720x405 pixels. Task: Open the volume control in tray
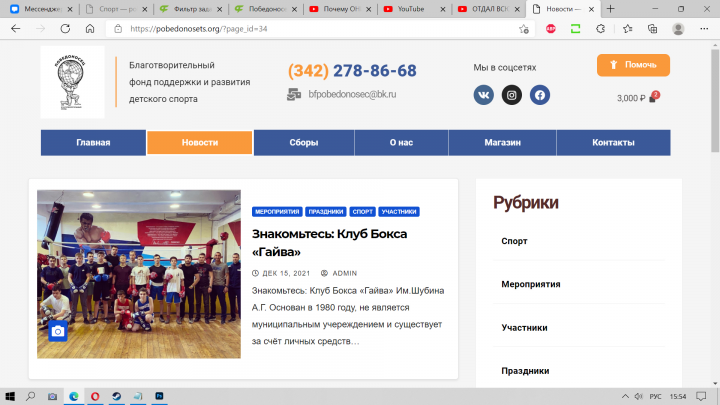638,396
